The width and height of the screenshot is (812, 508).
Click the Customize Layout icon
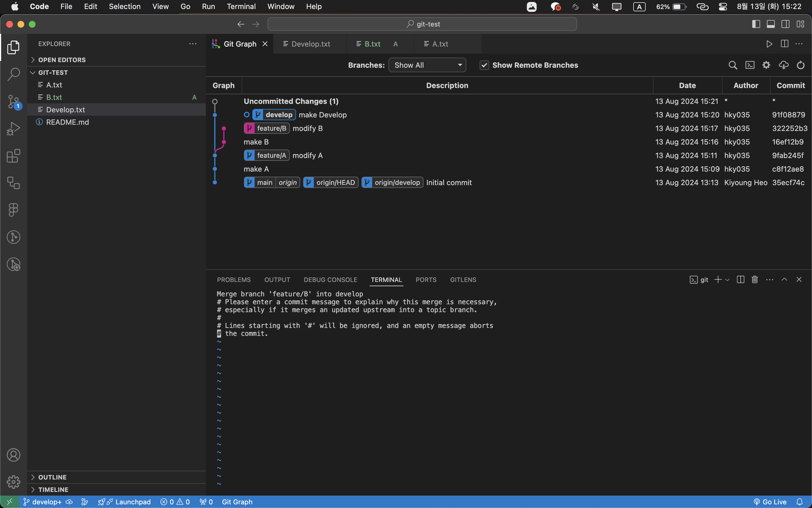pos(801,24)
